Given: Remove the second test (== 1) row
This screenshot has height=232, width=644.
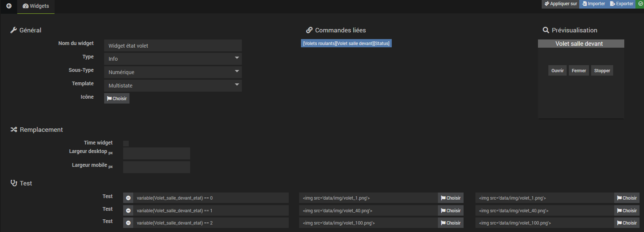Looking at the screenshot, I should coord(128,211).
